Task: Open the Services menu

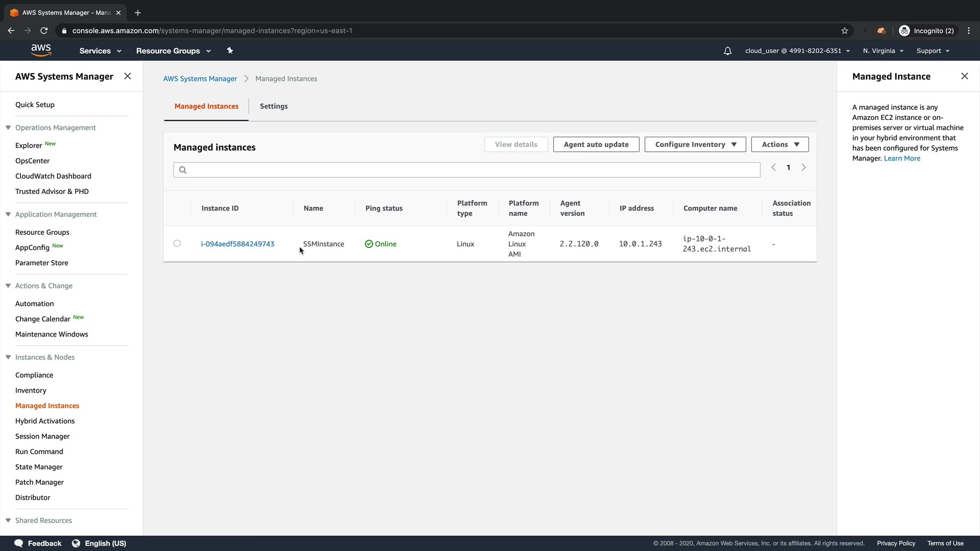Action: point(100,51)
